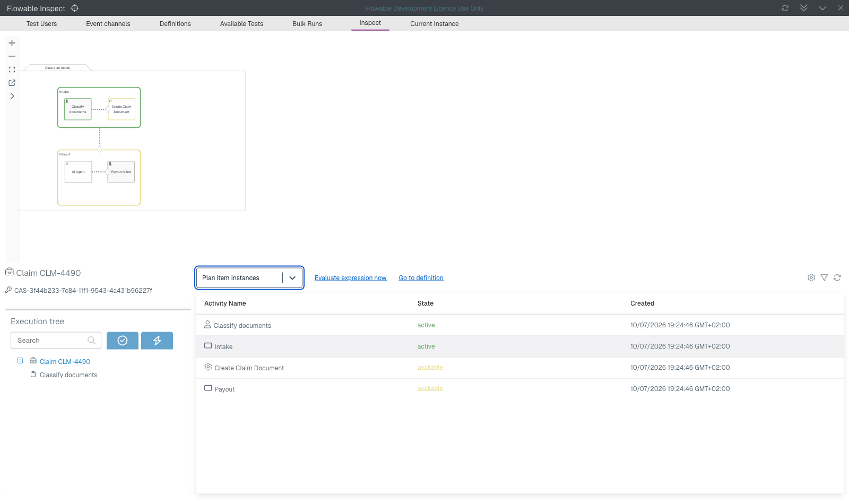Select the Intake row in the table
The width and height of the screenshot is (849, 504).
pos(520,346)
